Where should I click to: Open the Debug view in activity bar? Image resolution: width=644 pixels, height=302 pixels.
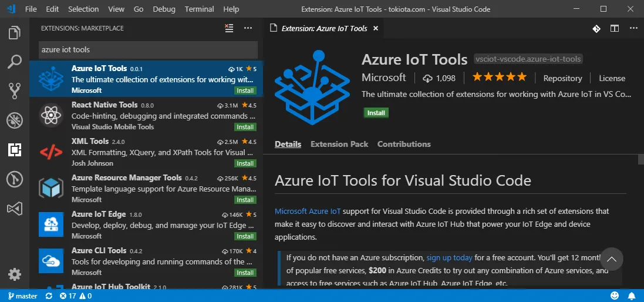click(x=14, y=121)
